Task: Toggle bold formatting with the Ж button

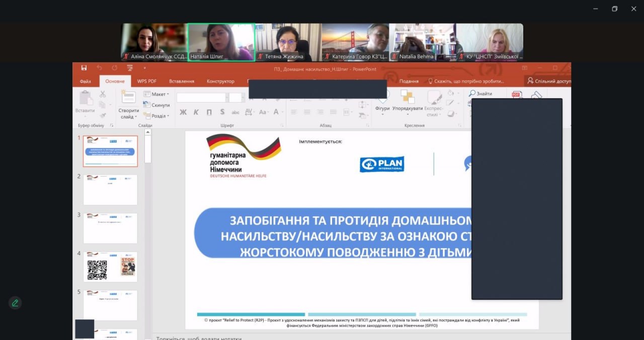Action: (x=183, y=112)
